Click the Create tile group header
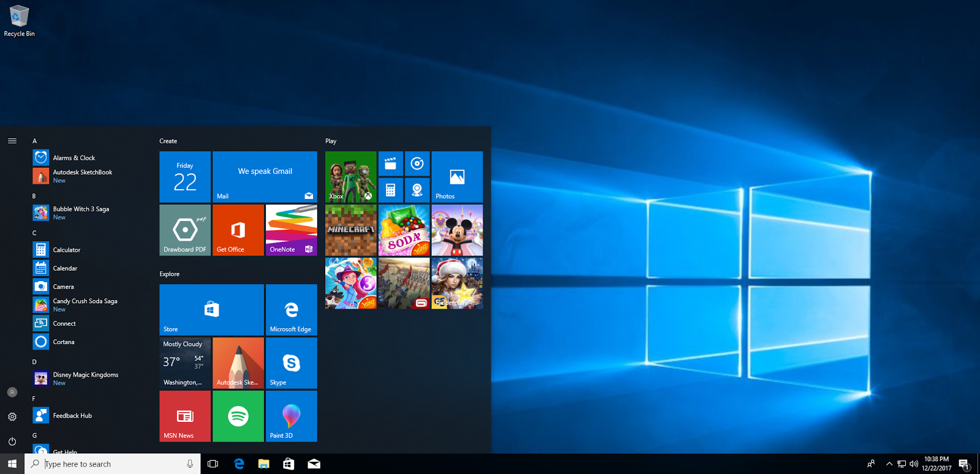This screenshot has width=980, height=474. point(168,141)
